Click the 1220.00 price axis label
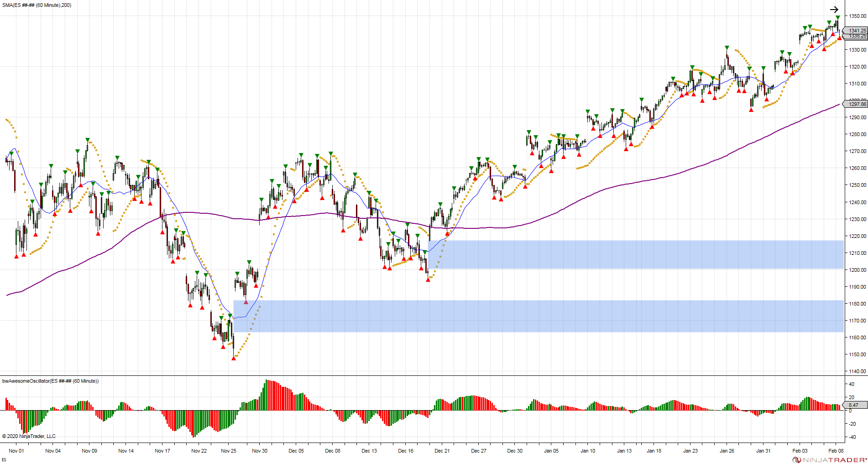 (858, 236)
